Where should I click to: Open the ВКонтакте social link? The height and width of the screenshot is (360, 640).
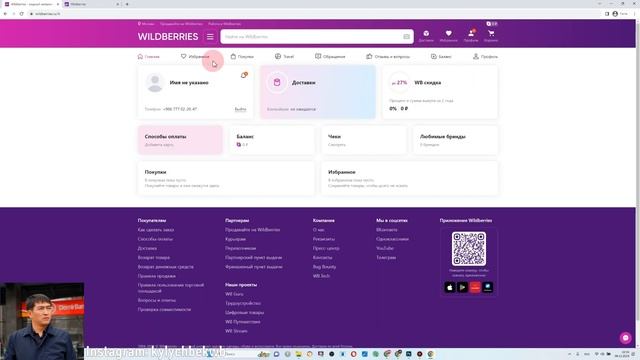[x=387, y=230]
